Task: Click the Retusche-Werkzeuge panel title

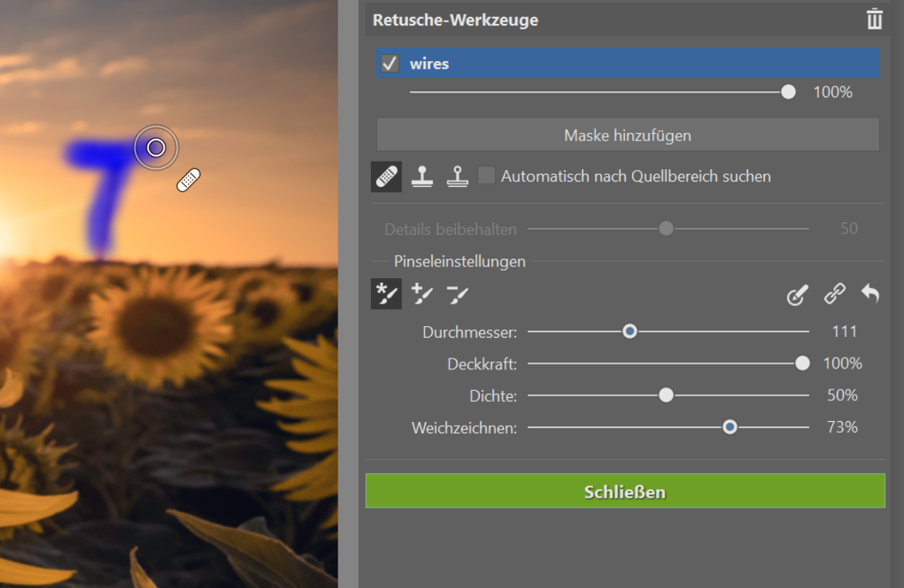Action: (455, 20)
